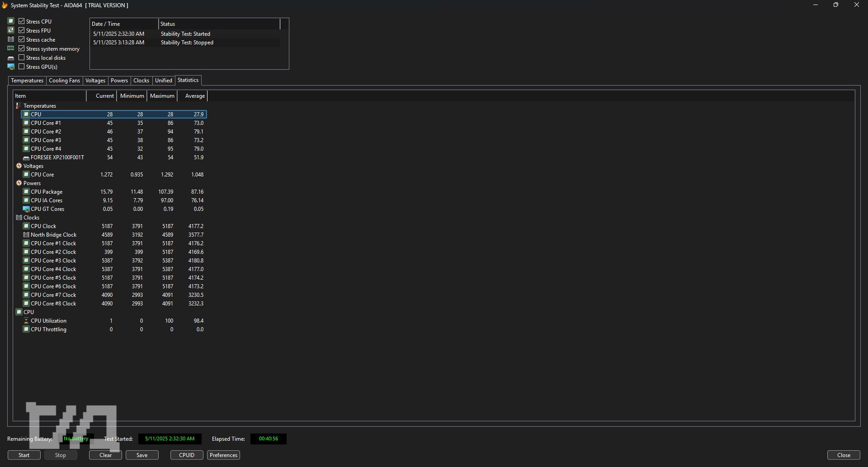The image size is (868, 467).
Task: Click the Elapsed Time value 00:40:56
Action: click(x=269, y=438)
